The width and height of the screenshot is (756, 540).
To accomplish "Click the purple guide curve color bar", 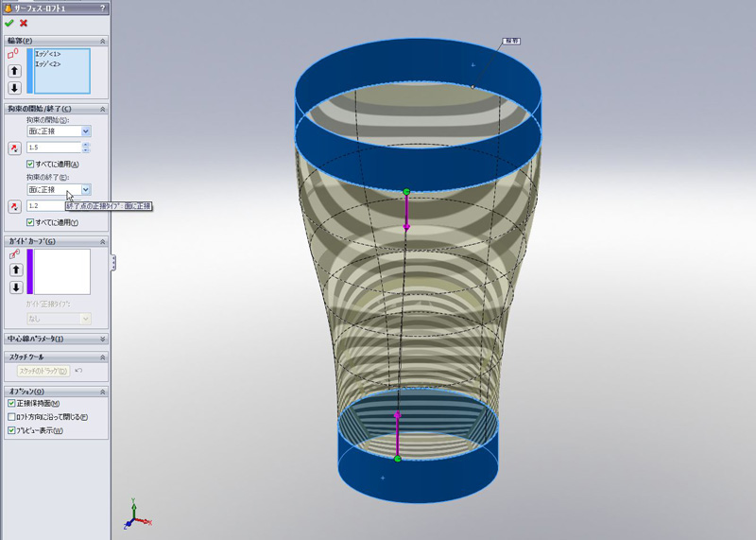I will (x=30, y=271).
